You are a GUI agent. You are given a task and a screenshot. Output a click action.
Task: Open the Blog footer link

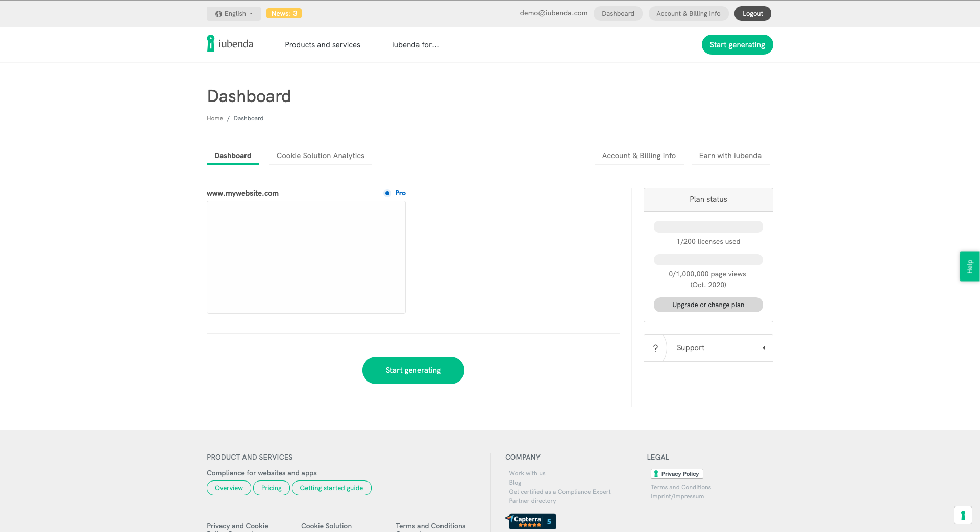click(515, 483)
